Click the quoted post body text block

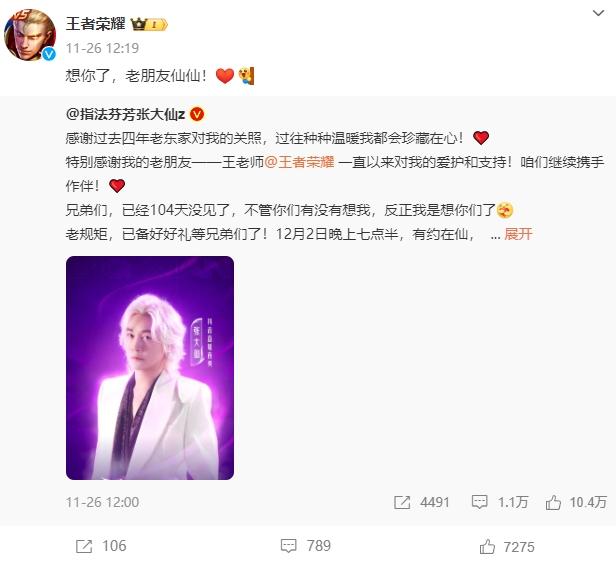(x=335, y=186)
